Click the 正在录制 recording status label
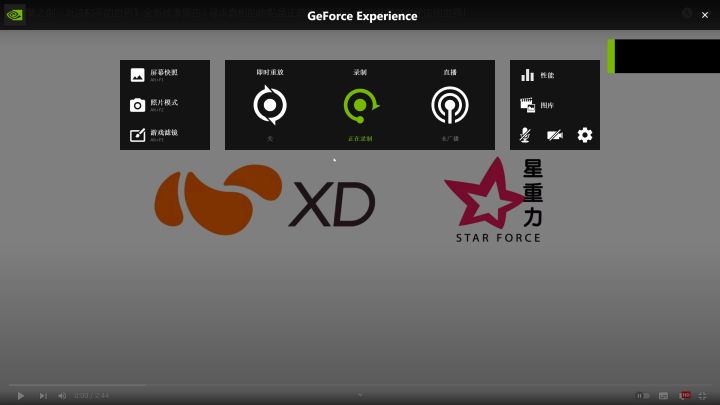720x405 pixels. click(360, 139)
